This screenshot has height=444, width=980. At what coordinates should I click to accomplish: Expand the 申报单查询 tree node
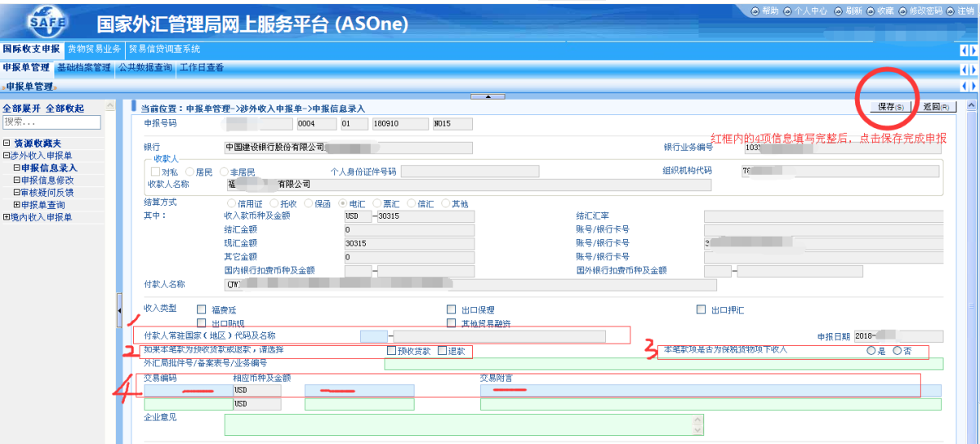tap(16, 205)
